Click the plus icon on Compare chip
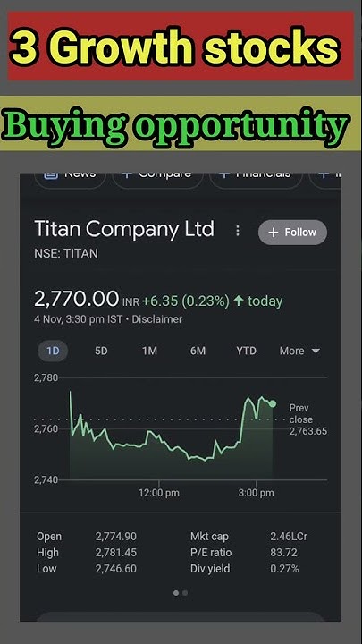Viewport: 362px width, 644px height. (x=127, y=175)
